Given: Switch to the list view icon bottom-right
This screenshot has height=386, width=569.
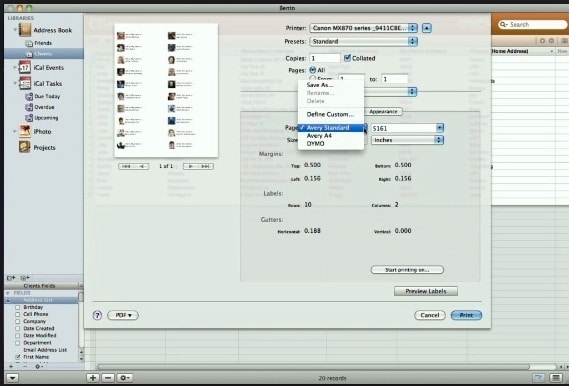Looking at the screenshot, I should [555, 378].
